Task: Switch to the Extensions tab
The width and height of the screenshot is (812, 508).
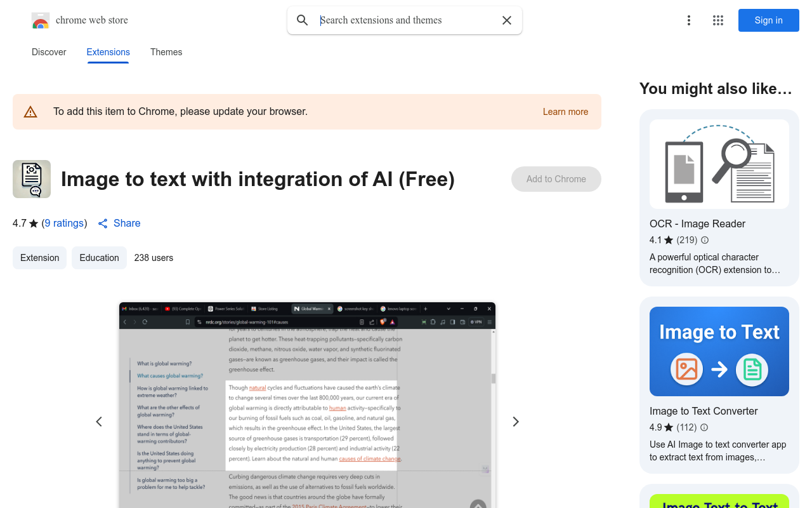Action: point(108,52)
